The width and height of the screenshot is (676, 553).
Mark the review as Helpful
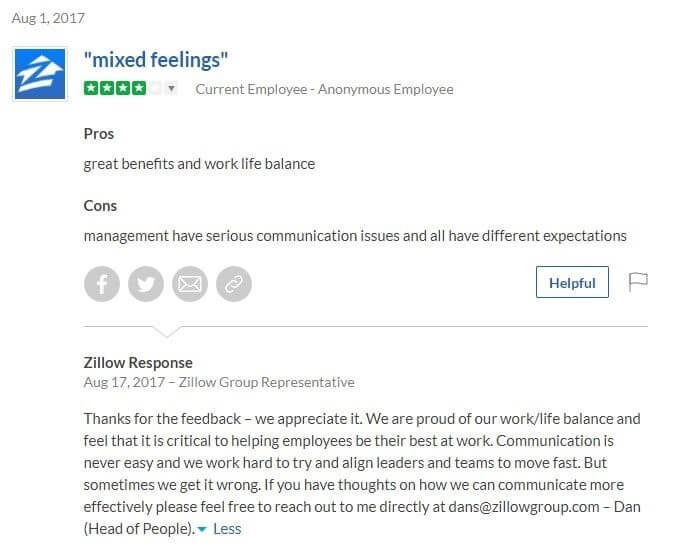(x=572, y=282)
